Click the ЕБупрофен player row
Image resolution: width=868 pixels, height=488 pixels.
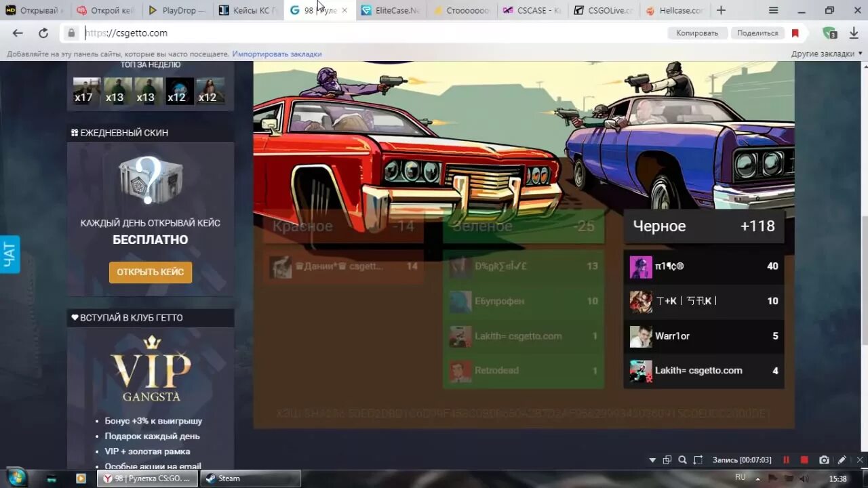pos(524,301)
